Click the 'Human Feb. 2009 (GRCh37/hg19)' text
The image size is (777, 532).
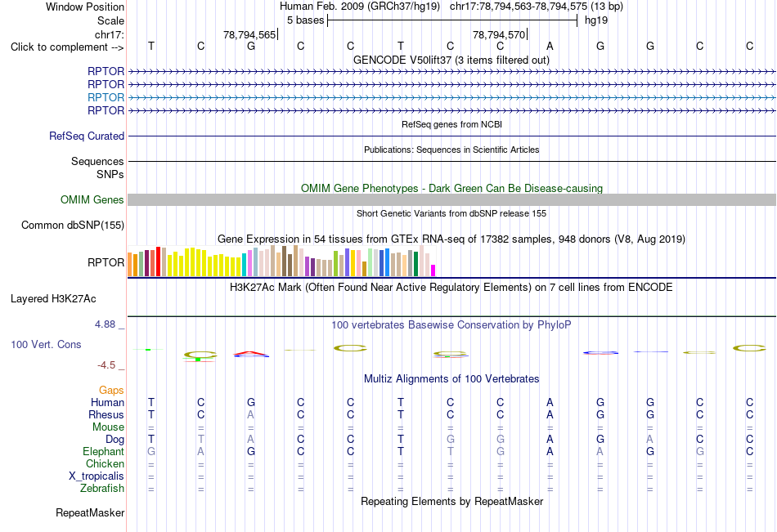[x=360, y=7]
